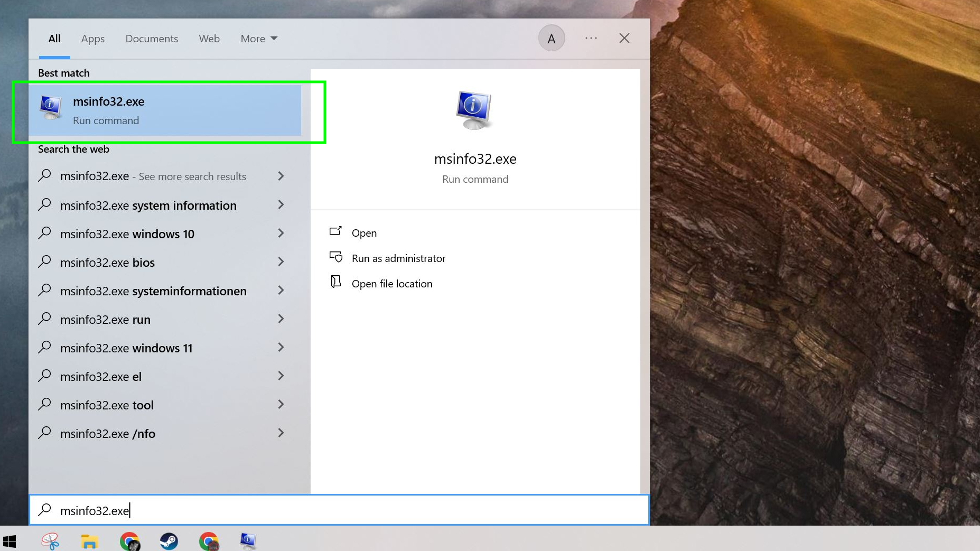The width and height of the screenshot is (980, 551).
Task: Open File Explorer from the taskbar
Action: tap(89, 540)
